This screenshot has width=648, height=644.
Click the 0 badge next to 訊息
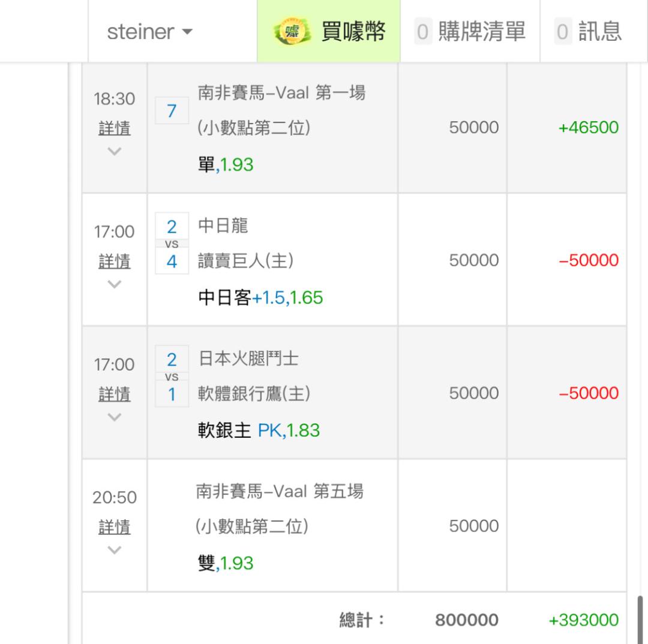click(562, 32)
